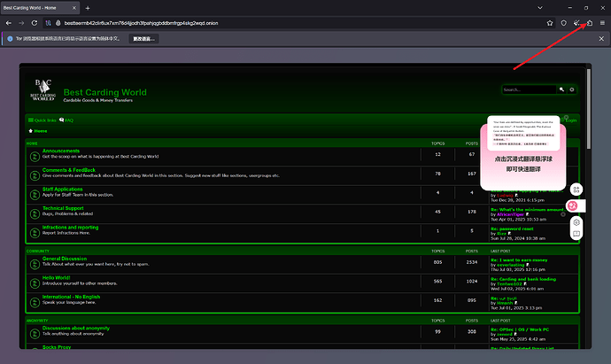Viewport: 611px width, 364px height.
Task: Click the Best Carding World logo
Action: [43, 90]
